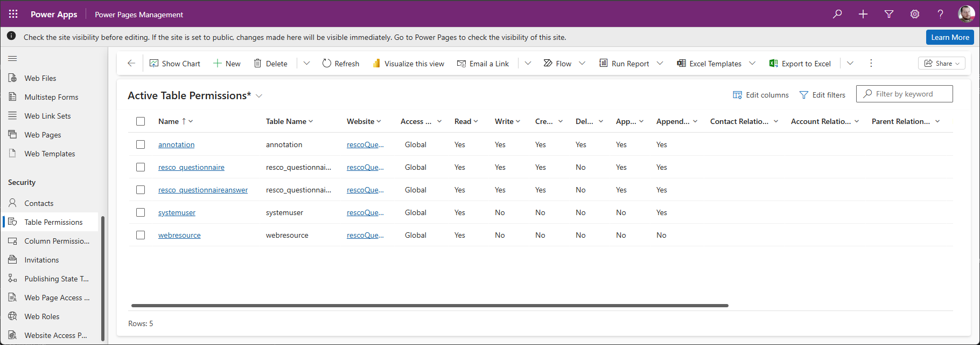Open dropdown arrow next to Email a Link
The image size is (980, 345).
[528, 64]
